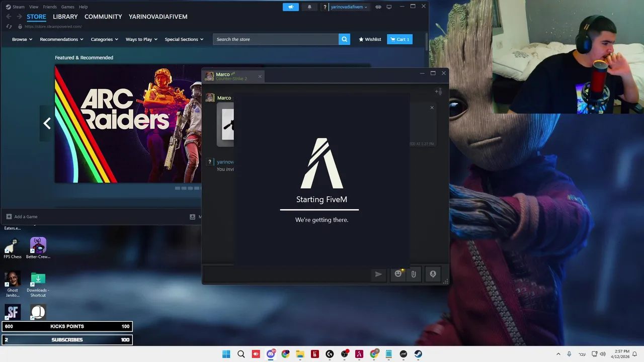Switch the Hebrew input language indicator

[582, 354]
